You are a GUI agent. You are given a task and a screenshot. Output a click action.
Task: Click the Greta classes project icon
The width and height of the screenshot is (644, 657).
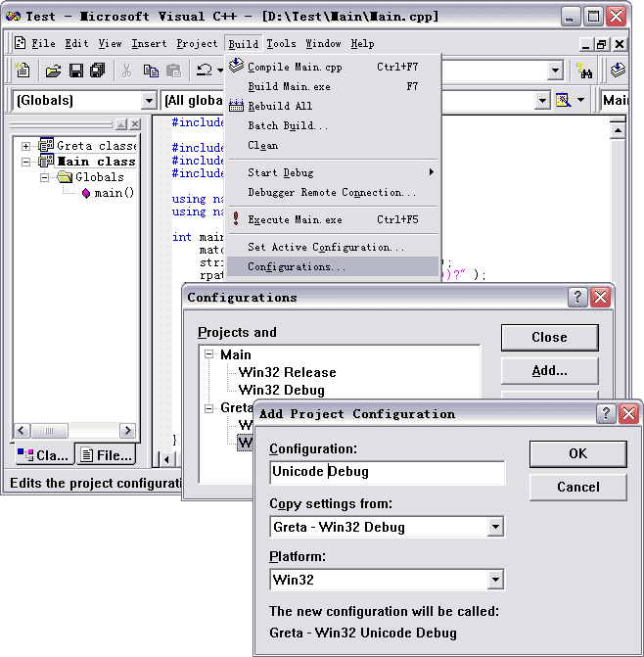[x=46, y=145]
